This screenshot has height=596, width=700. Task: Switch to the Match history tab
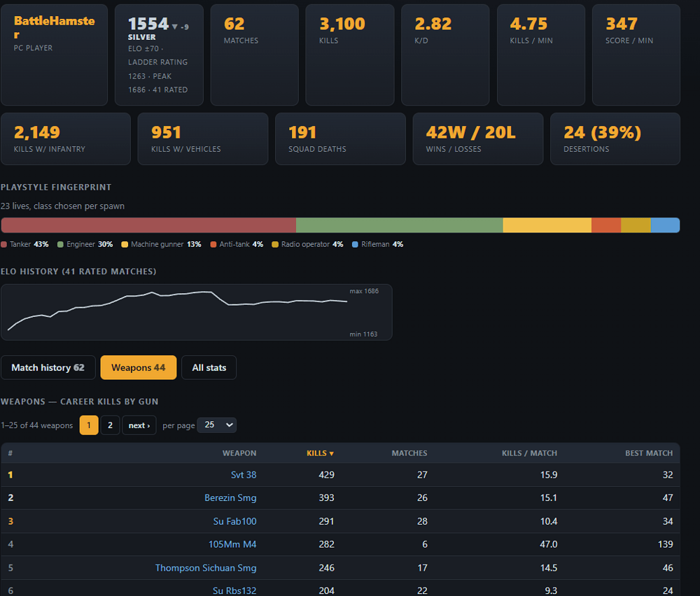(48, 367)
